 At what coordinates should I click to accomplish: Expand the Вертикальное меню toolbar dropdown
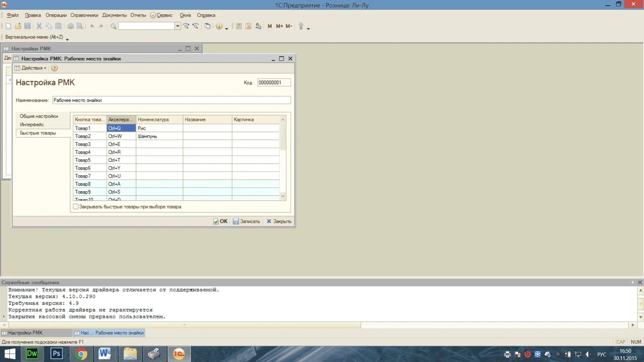coord(67,40)
